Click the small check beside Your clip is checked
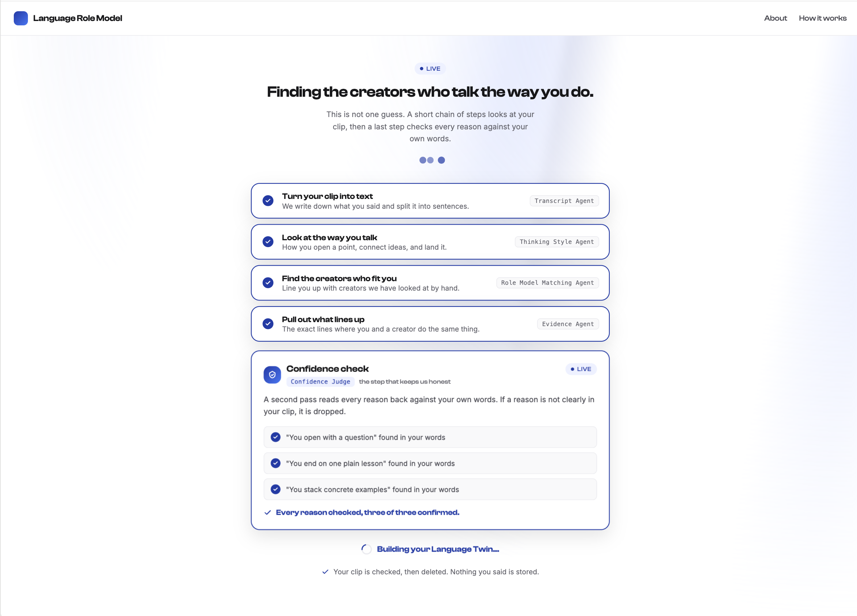This screenshot has height=616, width=857. 325,572
